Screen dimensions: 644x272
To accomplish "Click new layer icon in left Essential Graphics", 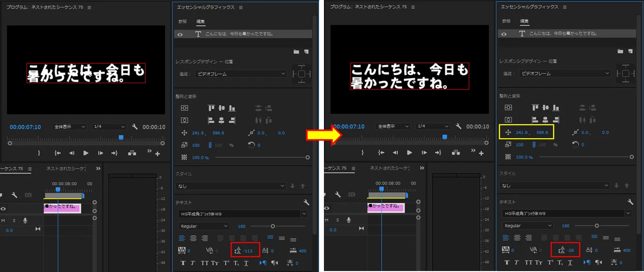I will point(306,52).
